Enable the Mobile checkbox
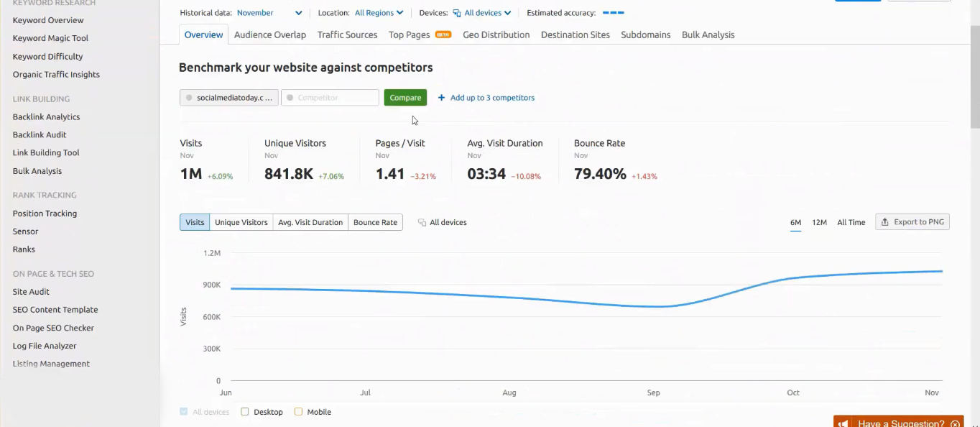Viewport: 980px width, 427px height. point(298,412)
